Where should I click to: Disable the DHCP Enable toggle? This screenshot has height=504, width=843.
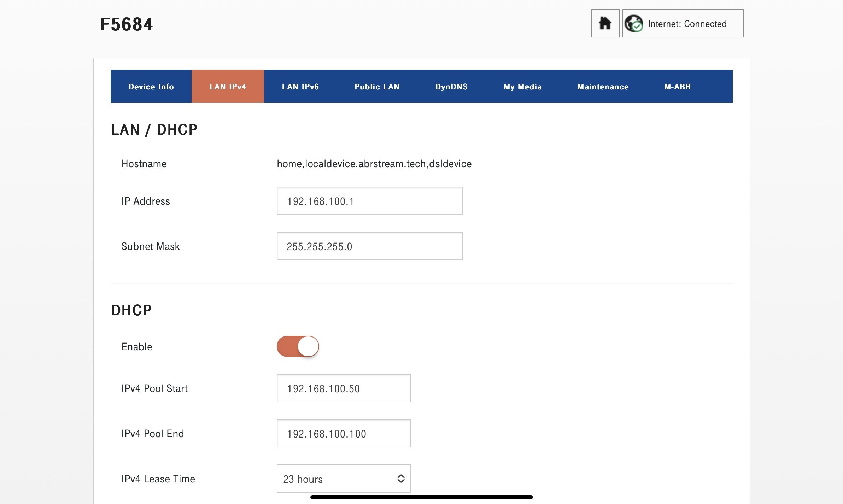(298, 346)
